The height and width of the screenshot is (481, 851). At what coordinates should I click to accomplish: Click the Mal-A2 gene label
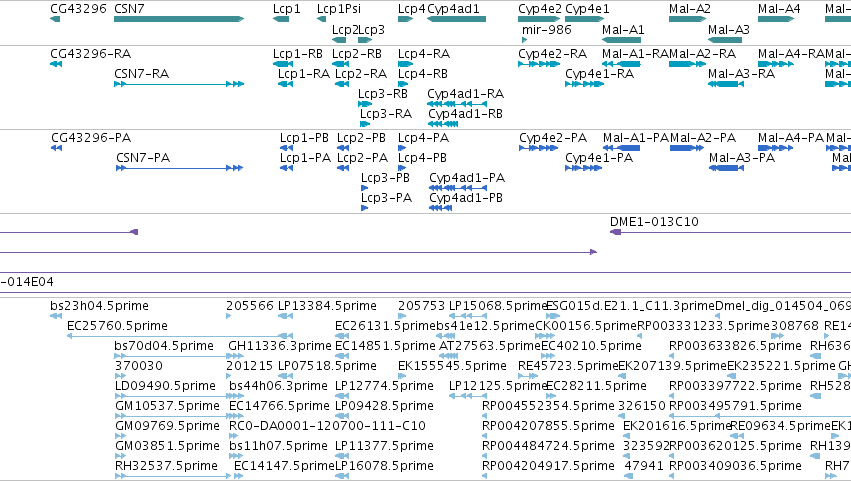[690, 9]
